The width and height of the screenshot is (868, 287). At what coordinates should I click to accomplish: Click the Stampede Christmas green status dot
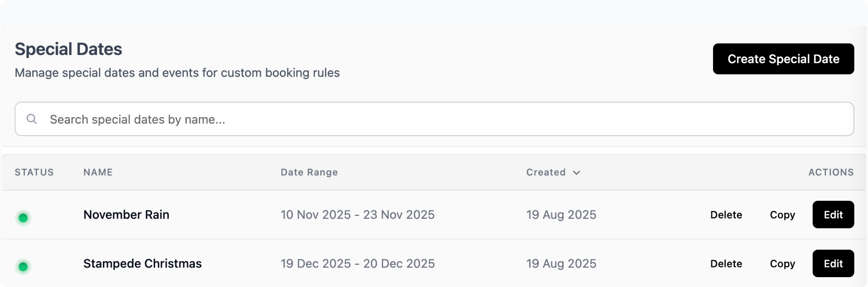click(23, 267)
